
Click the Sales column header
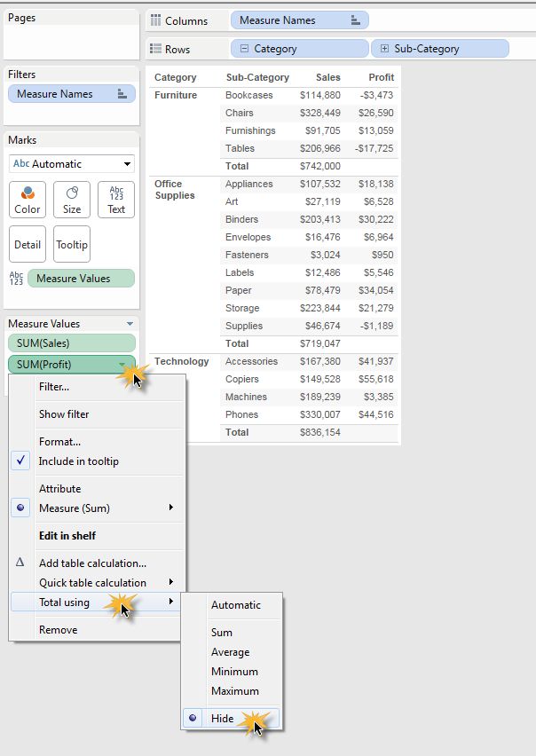328,77
